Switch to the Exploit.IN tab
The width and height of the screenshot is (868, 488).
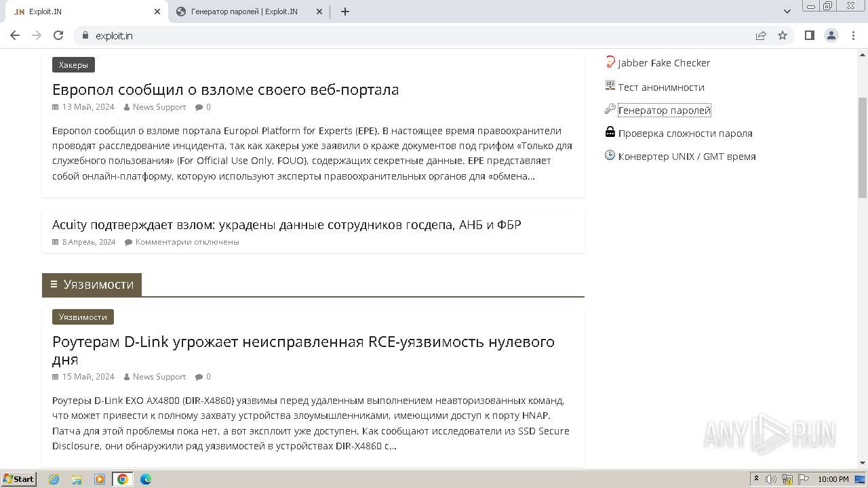pyautogui.click(x=85, y=12)
